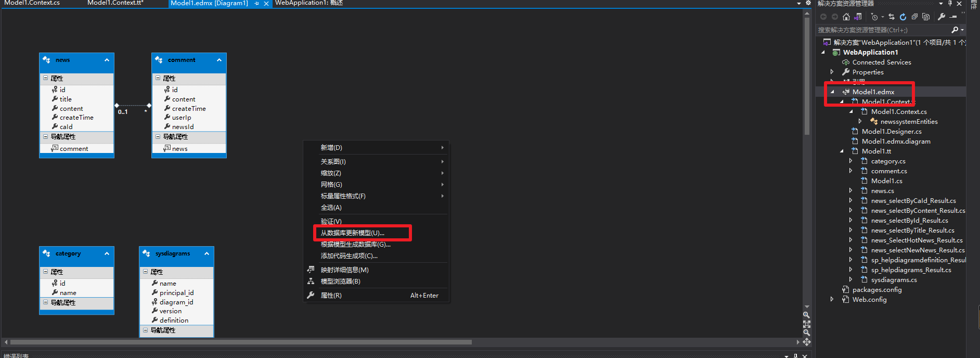Expand category.cs tree node
Image resolution: width=980 pixels, height=358 pixels.
(x=851, y=161)
